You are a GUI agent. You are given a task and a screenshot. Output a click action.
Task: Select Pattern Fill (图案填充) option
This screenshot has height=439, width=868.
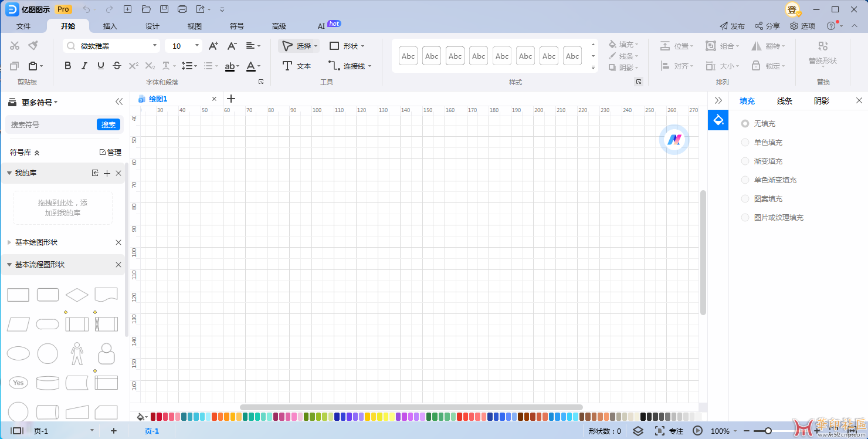coord(762,199)
